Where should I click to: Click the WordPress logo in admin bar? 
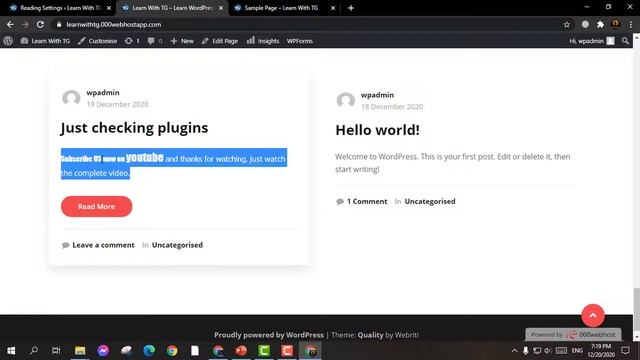(8, 41)
